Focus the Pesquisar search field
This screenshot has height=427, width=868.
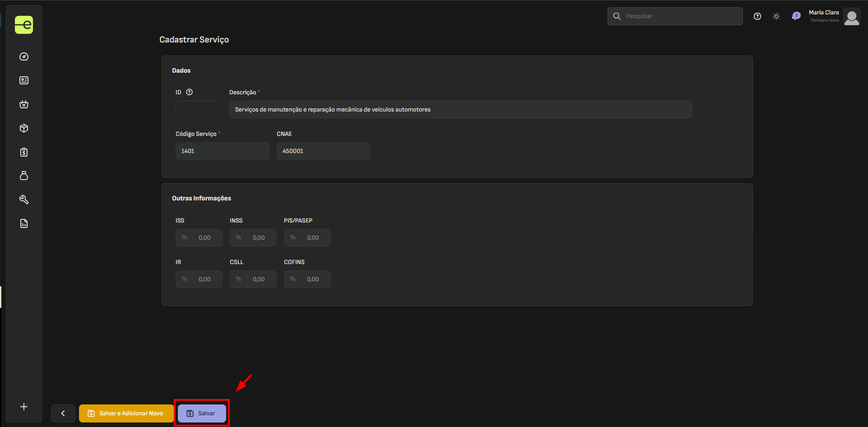[x=675, y=16]
